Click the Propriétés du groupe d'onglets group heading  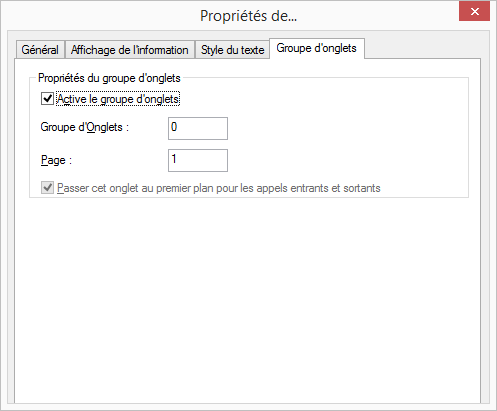(x=109, y=78)
